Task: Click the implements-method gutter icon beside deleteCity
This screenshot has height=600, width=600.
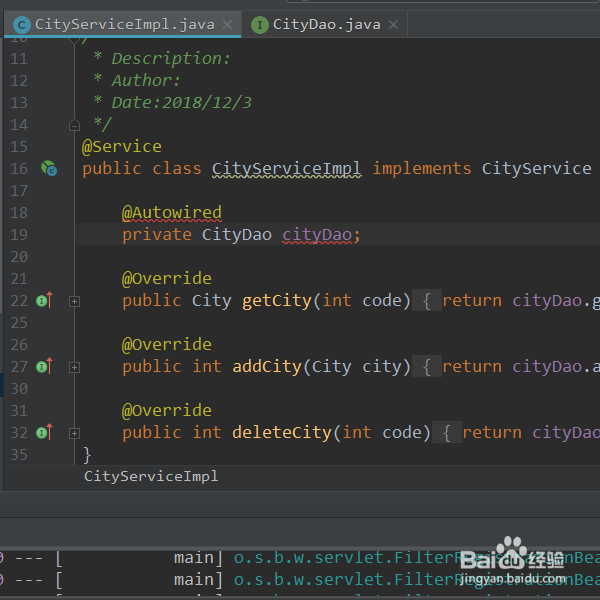Action: tap(44, 433)
